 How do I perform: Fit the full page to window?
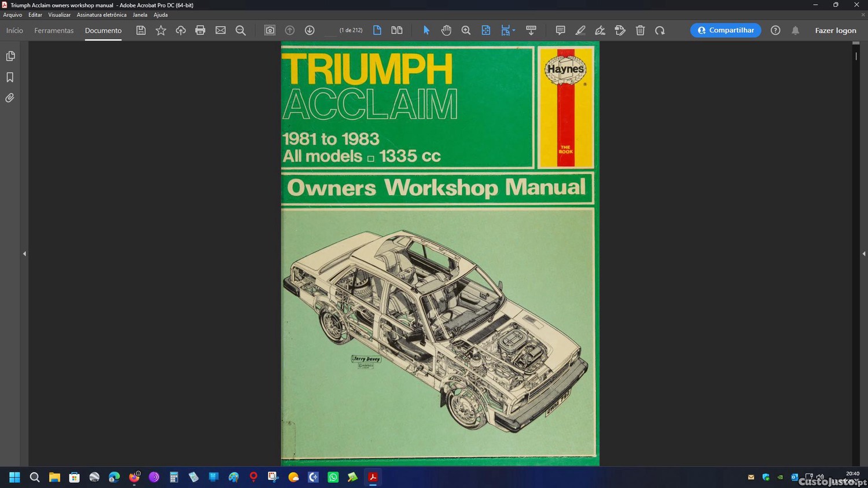(486, 30)
